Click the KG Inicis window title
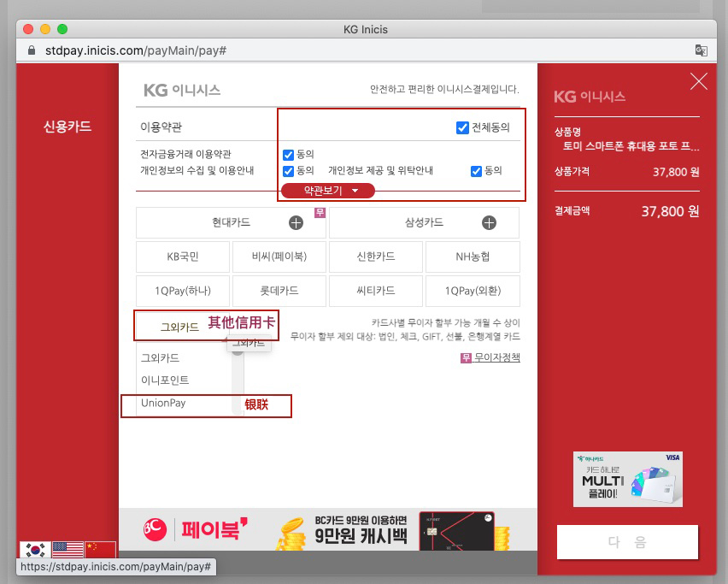The image size is (728, 584). pos(366,29)
